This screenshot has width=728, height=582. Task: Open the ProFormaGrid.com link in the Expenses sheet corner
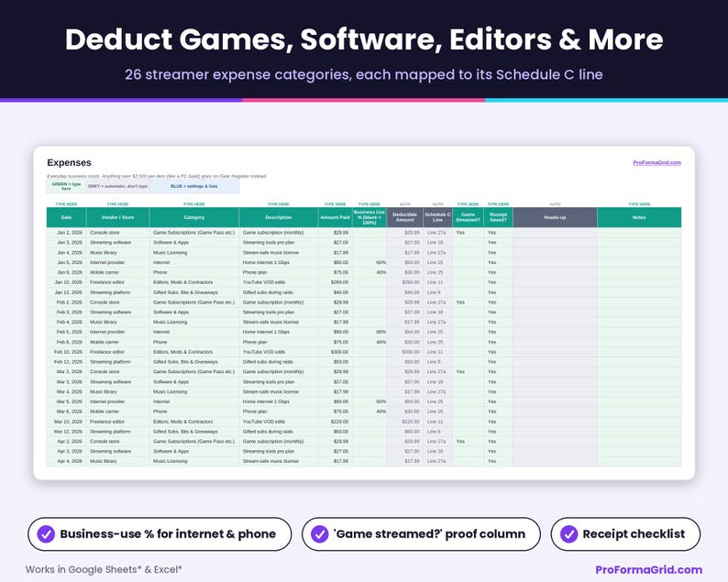pos(656,163)
